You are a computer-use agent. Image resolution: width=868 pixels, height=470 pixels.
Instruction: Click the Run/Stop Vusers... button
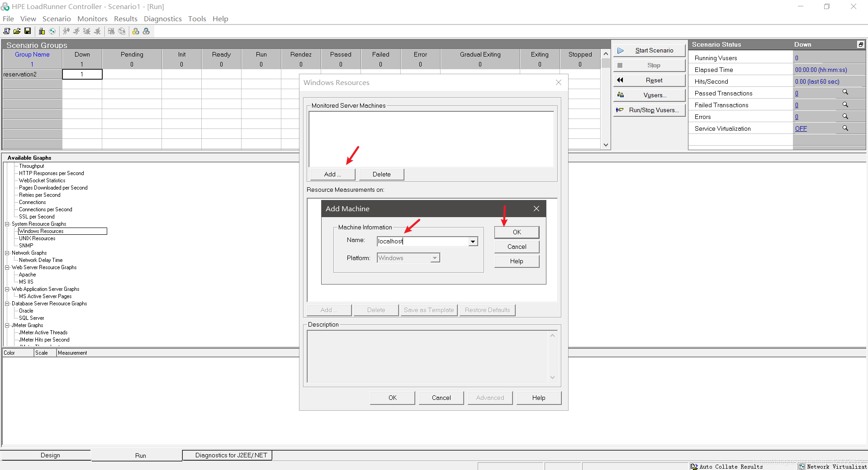point(650,110)
